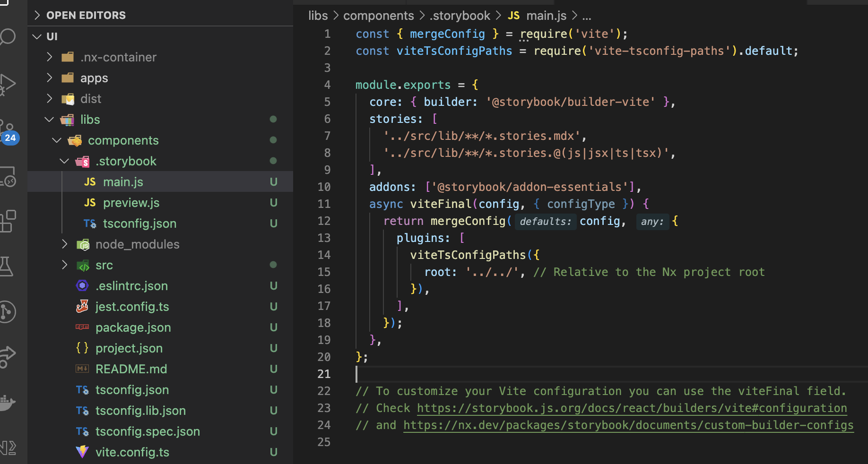Image resolution: width=868 pixels, height=464 pixels.
Task: Open vite.config.ts from the explorer
Action: click(x=132, y=452)
